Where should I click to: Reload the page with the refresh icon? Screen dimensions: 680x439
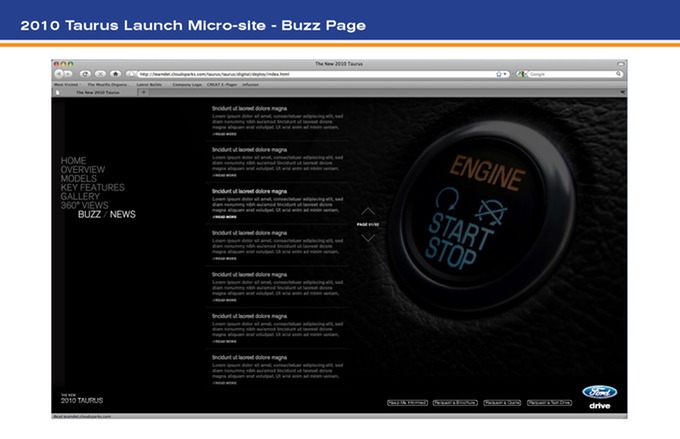pos(85,74)
